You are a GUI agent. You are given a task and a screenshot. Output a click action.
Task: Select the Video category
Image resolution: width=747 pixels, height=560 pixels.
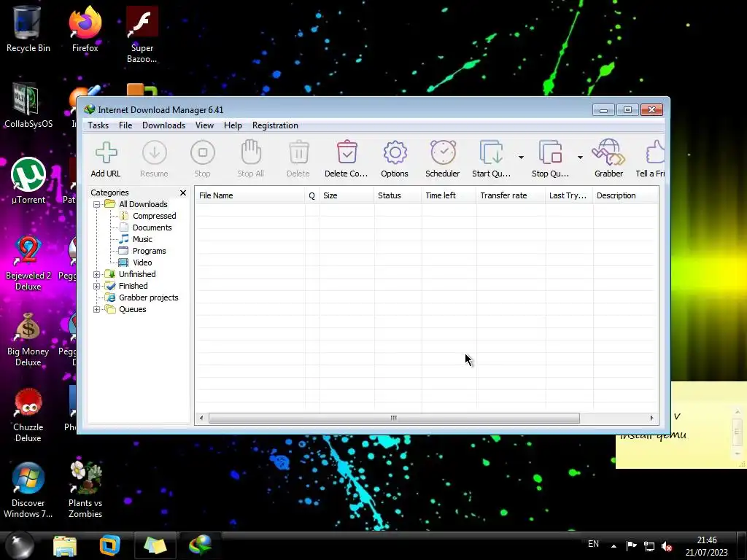pyautogui.click(x=142, y=262)
